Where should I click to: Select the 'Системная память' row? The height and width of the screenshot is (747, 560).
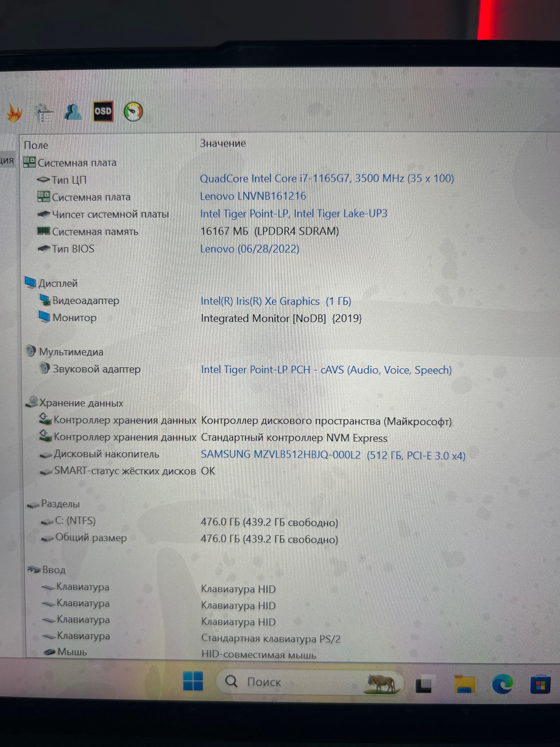88,231
